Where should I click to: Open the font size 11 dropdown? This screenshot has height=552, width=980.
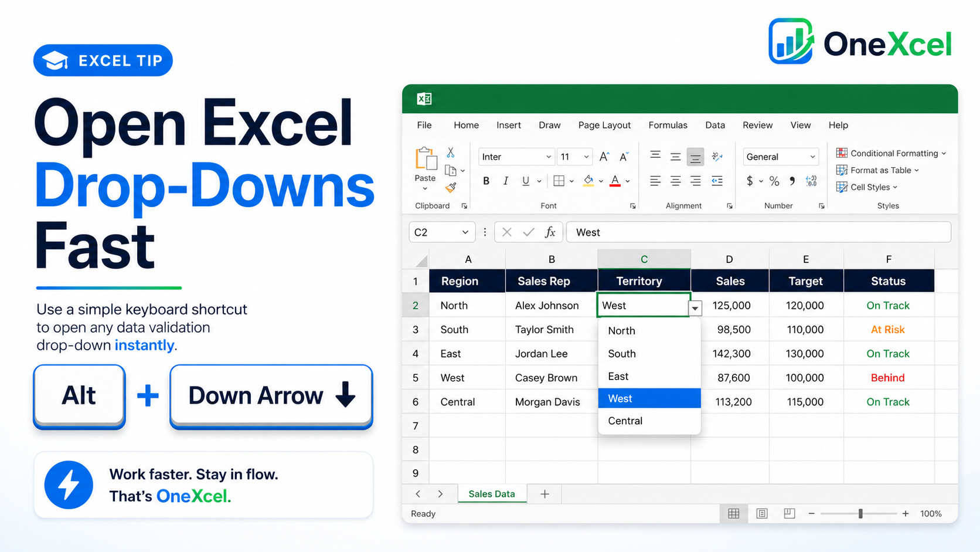coord(586,157)
